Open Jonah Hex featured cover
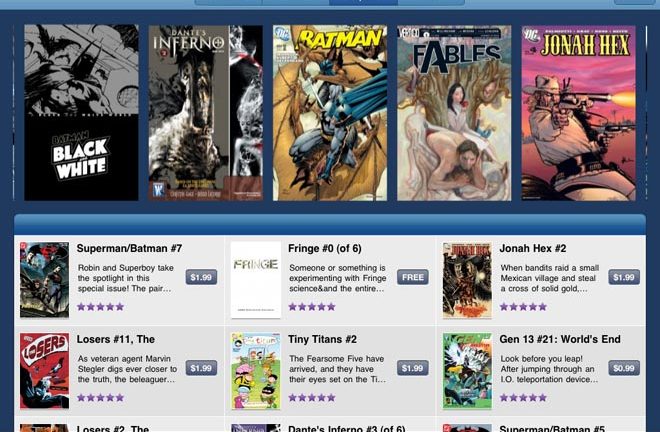Image resolution: width=660 pixels, height=432 pixels. click(579, 112)
